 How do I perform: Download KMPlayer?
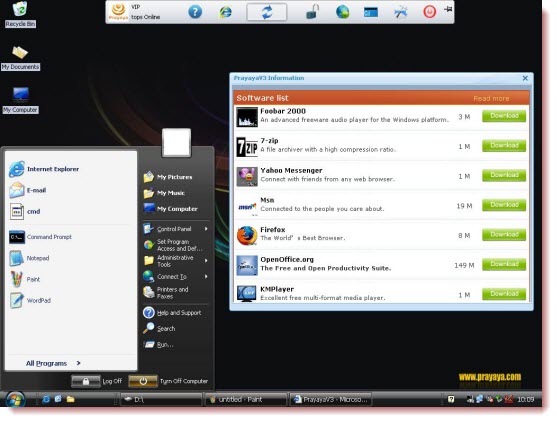[x=504, y=294]
